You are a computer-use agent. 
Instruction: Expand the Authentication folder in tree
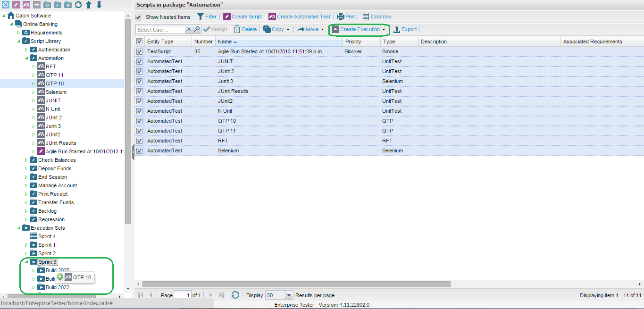[26, 50]
